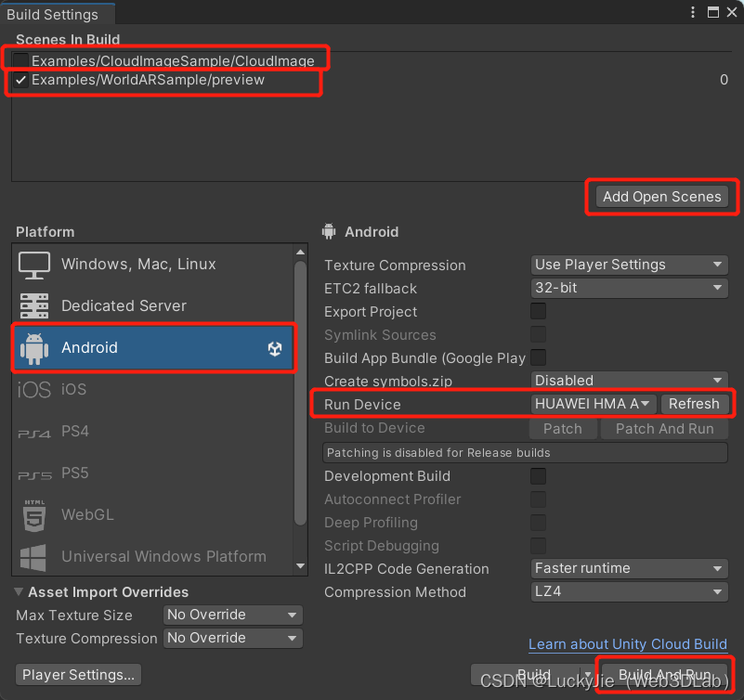The height and width of the screenshot is (700, 744).
Task: Click Build And Run button
Action: 664,674
